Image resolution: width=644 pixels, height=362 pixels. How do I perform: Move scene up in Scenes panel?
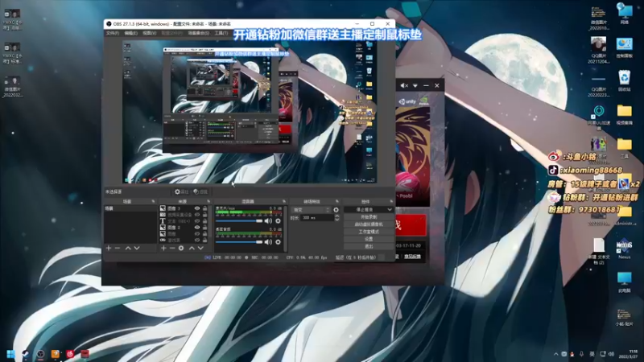pyautogui.click(x=128, y=249)
